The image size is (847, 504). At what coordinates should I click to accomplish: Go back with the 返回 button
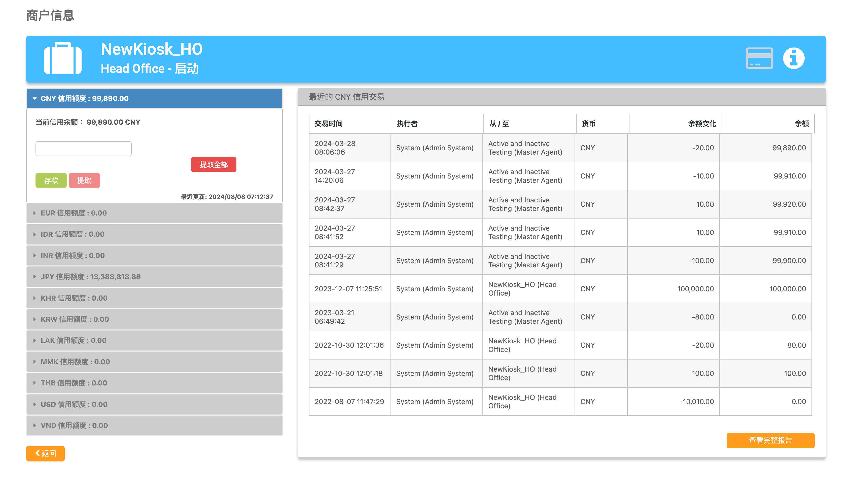click(x=45, y=453)
